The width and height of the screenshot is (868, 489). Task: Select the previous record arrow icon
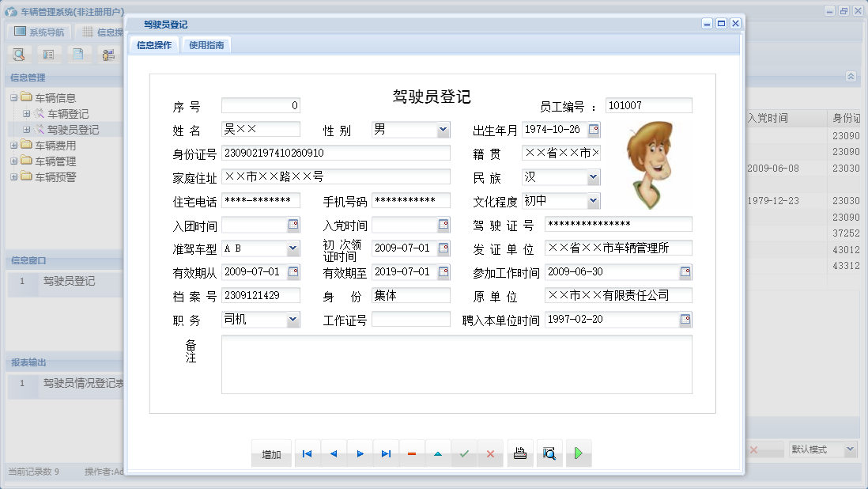[x=333, y=453]
